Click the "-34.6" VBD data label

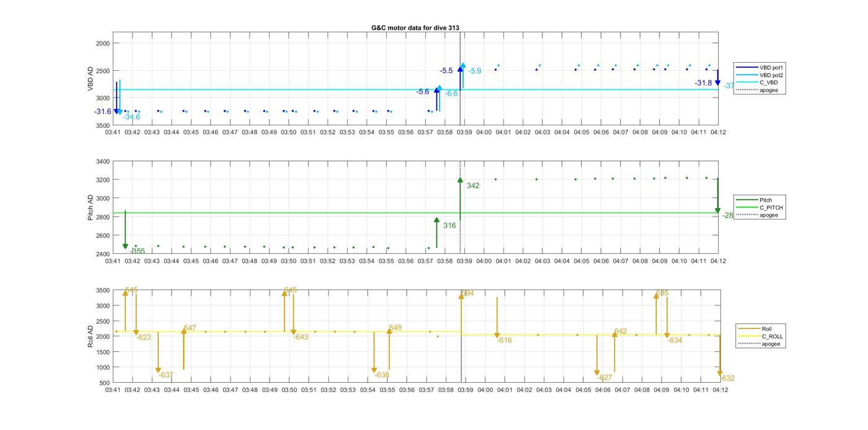coord(131,117)
